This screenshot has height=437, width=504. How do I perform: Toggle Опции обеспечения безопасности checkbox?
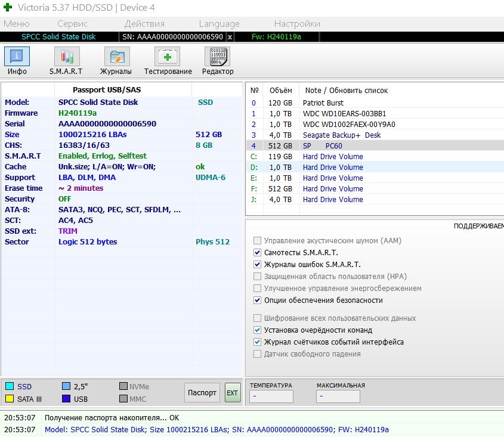coord(257,300)
